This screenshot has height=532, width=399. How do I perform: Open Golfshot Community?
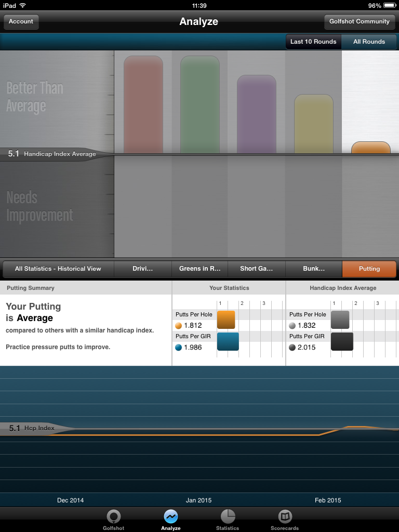point(359,22)
